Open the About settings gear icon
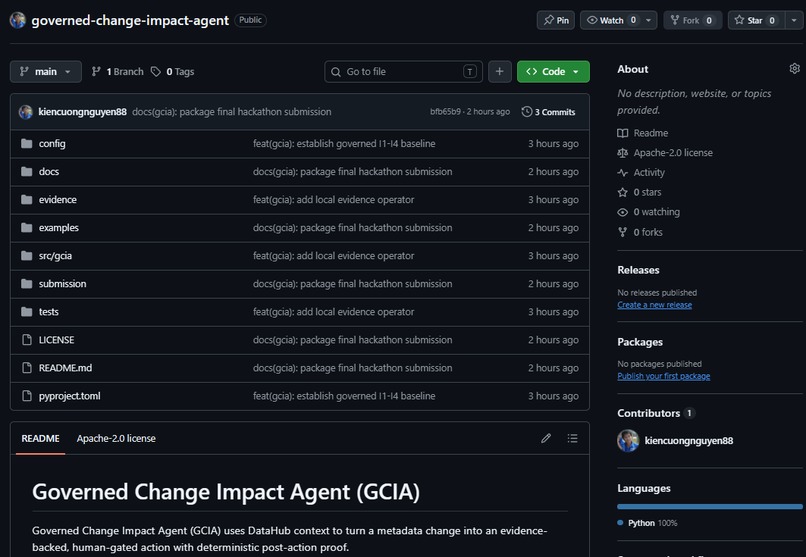 click(x=794, y=68)
